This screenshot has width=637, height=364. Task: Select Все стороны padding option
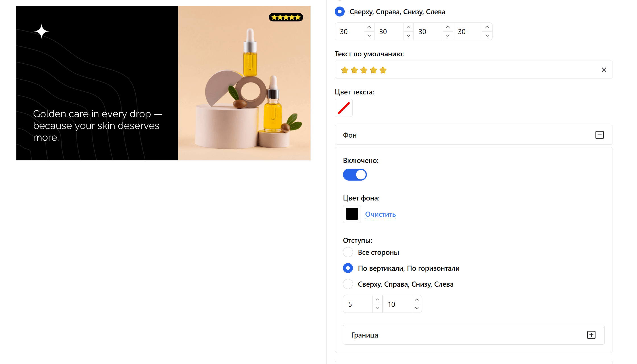tap(348, 252)
